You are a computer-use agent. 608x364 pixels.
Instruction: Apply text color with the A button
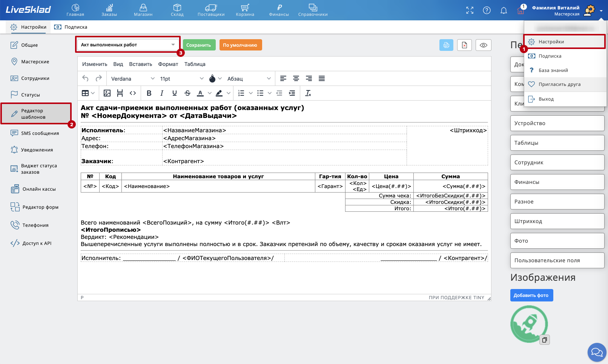[200, 93]
